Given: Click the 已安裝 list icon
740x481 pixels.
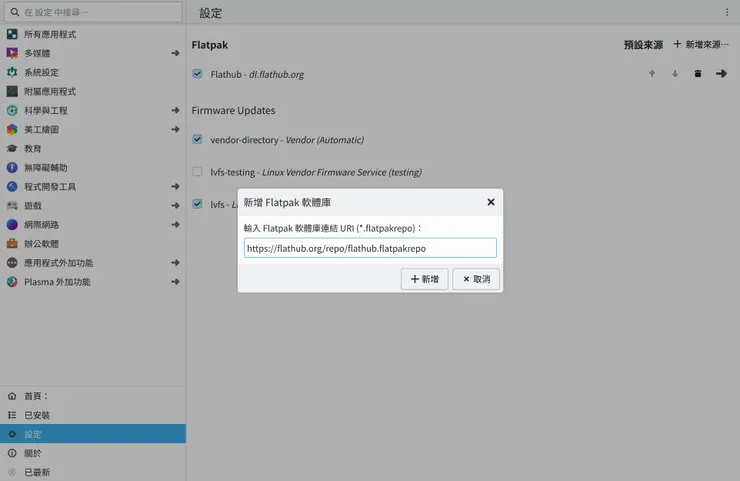Looking at the screenshot, I should tap(12, 415).
